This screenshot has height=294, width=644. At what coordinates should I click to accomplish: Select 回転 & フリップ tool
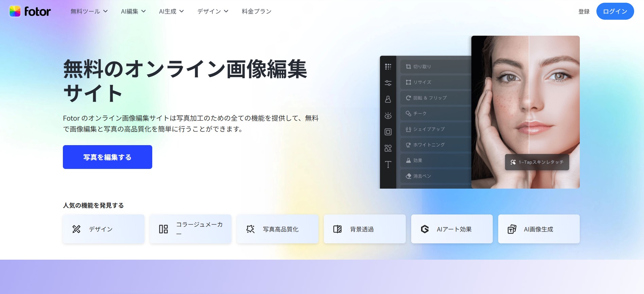[x=436, y=98]
